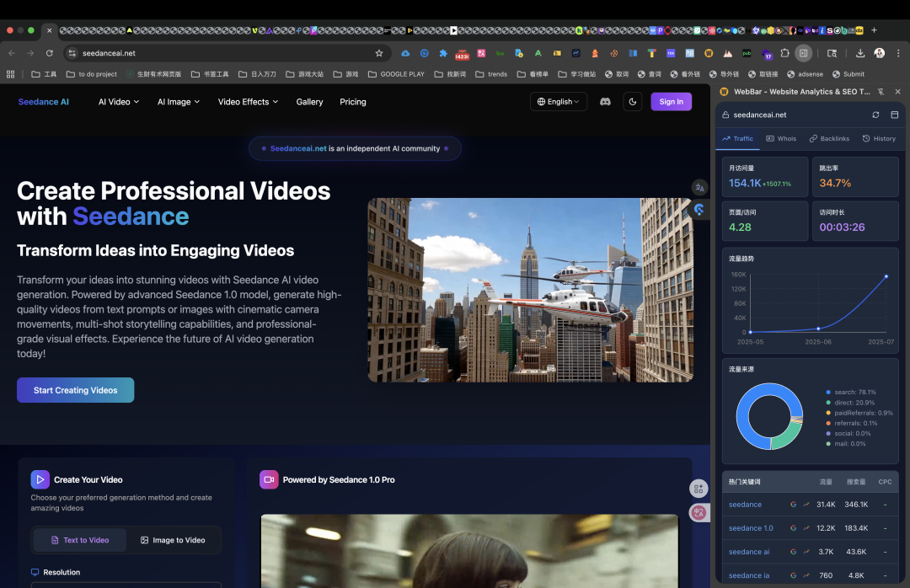Switch to WebBar Backlinks tab

(x=829, y=139)
